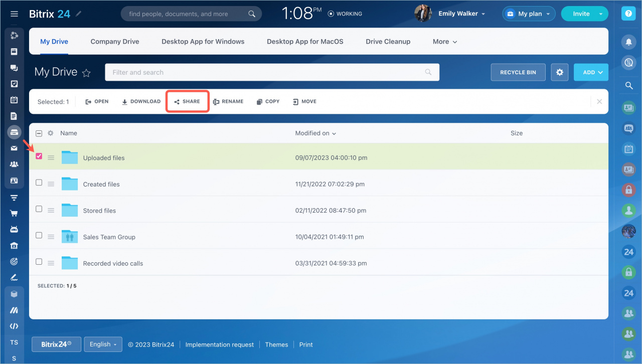Image resolution: width=642 pixels, height=364 pixels.
Task: Click Share in selection toolbar
Action: [187, 101]
